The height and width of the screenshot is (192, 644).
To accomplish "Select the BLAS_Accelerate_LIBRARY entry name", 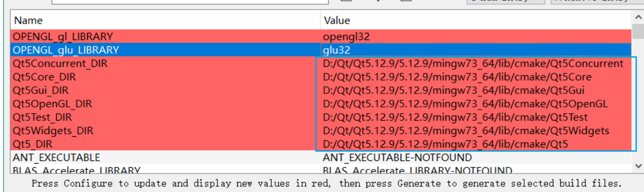I will click(x=77, y=170).
